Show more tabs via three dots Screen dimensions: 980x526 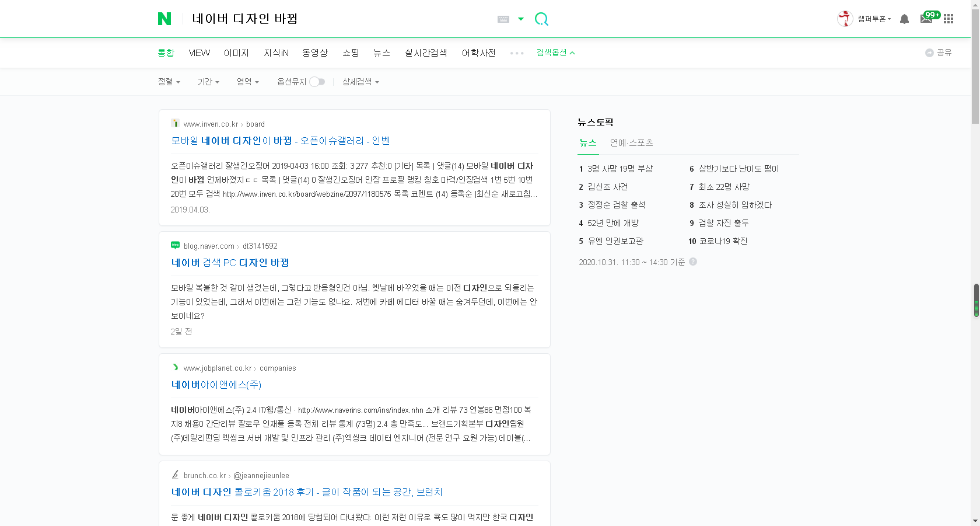pos(517,53)
